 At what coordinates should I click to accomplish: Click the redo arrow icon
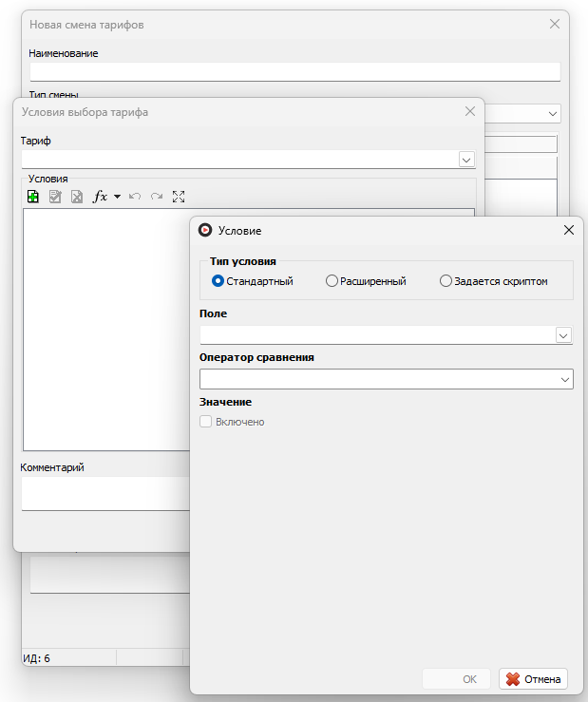click(x=157, y=197)
